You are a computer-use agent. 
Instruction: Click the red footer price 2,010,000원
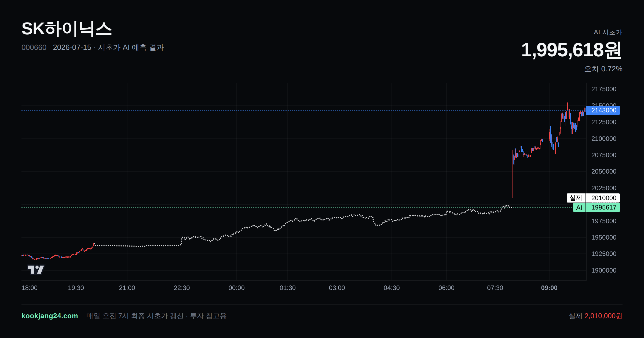pos(603,316)
